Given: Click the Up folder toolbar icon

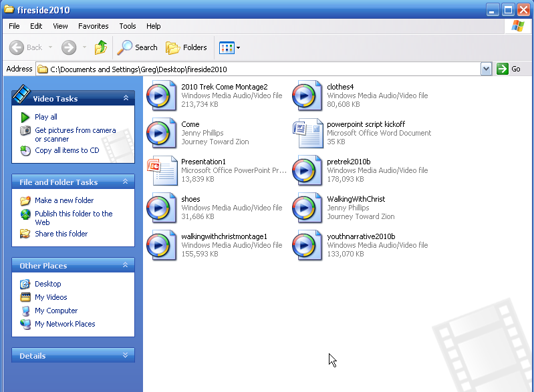Looking at the screenshot, I should (101, 47).
